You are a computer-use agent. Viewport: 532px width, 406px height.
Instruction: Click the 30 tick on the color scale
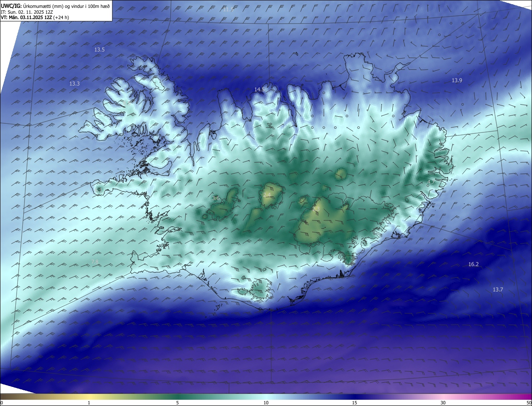tap(443, 403)
